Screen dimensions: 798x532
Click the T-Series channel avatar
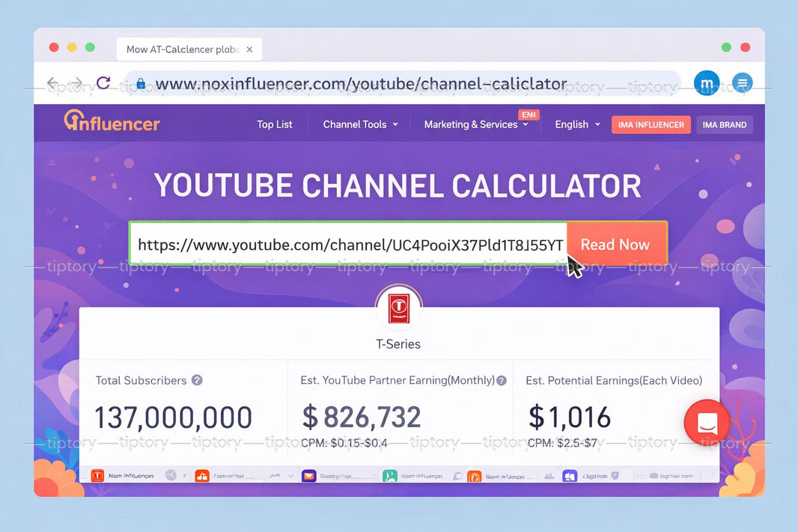coord(398,306)
